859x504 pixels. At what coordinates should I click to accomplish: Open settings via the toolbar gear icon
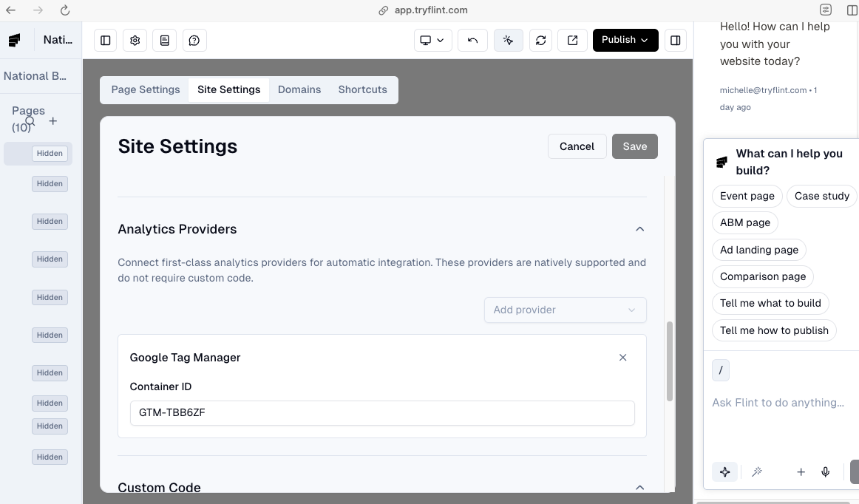pyautogui.click(x=135, y=41)
